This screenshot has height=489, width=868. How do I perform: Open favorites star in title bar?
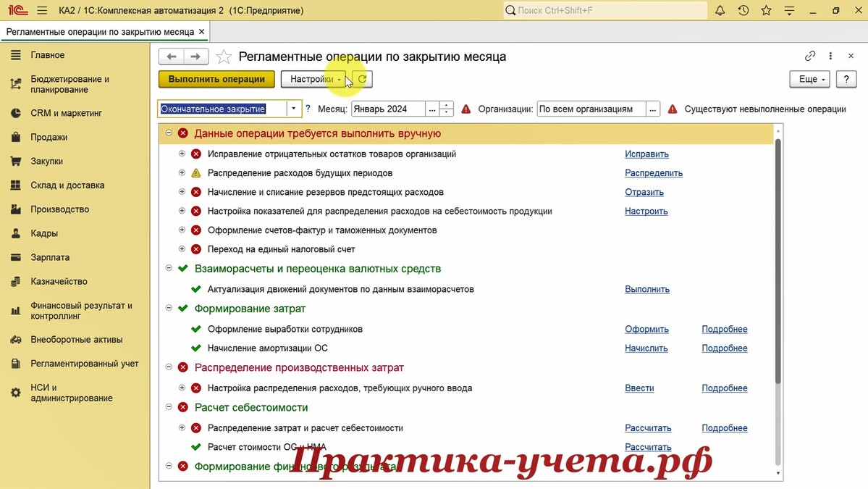click(x=766, y=11)
